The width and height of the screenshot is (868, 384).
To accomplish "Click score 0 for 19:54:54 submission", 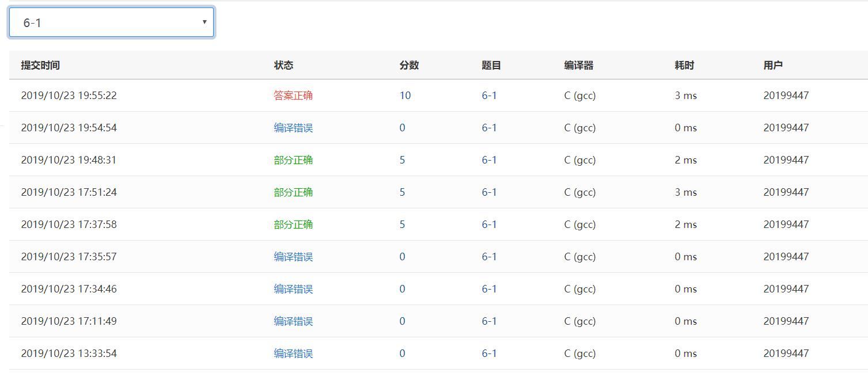I will click(x=402, y=128).
